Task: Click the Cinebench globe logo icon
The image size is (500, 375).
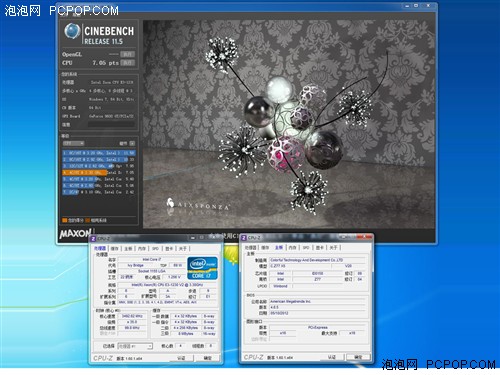Action: (72, 31)
